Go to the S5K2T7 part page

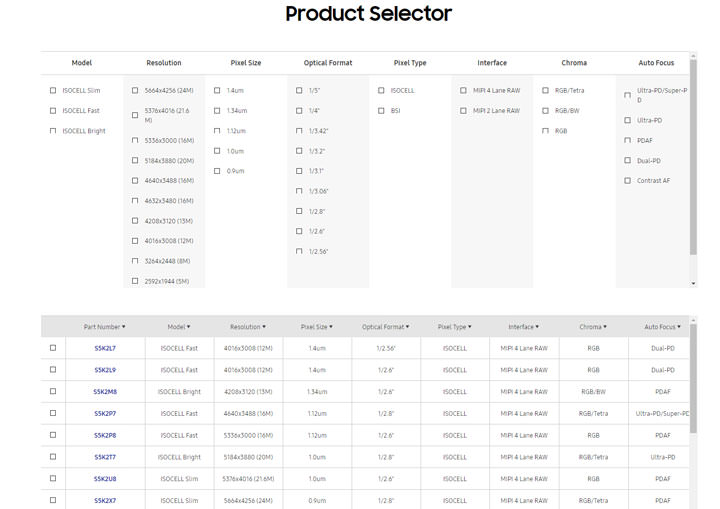click(105, 457)
